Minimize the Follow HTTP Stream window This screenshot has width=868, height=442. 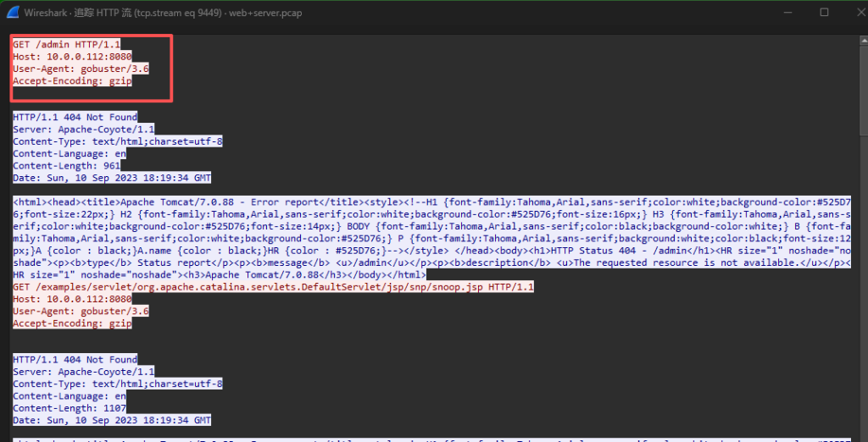click(786, 13)
